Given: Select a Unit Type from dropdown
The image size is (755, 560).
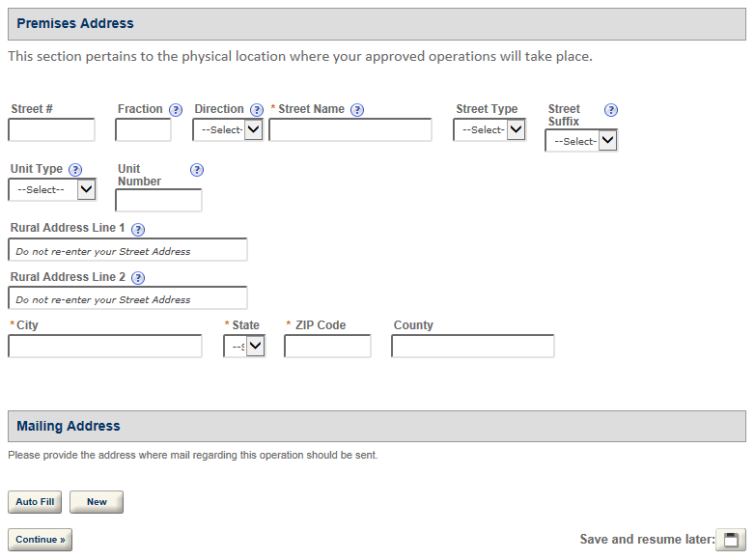Looking at the screenshot, I should click(x=52, y=189).
